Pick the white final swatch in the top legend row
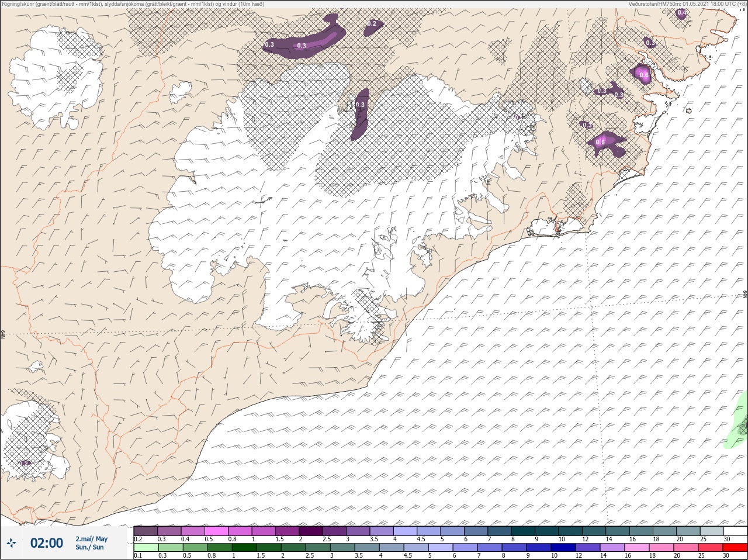The image size is (748, 560). (x=735, y=531)
